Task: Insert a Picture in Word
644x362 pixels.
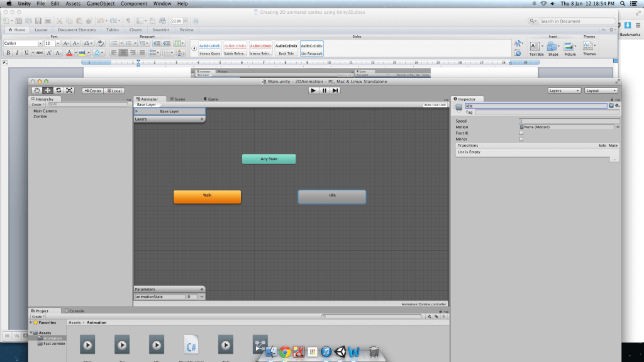Action: 570,49
